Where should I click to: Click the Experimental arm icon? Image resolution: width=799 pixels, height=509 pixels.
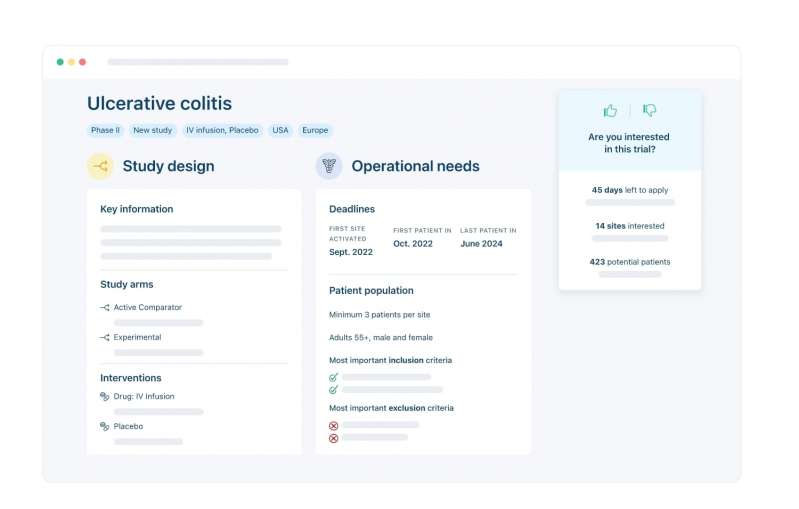[105, 338]
